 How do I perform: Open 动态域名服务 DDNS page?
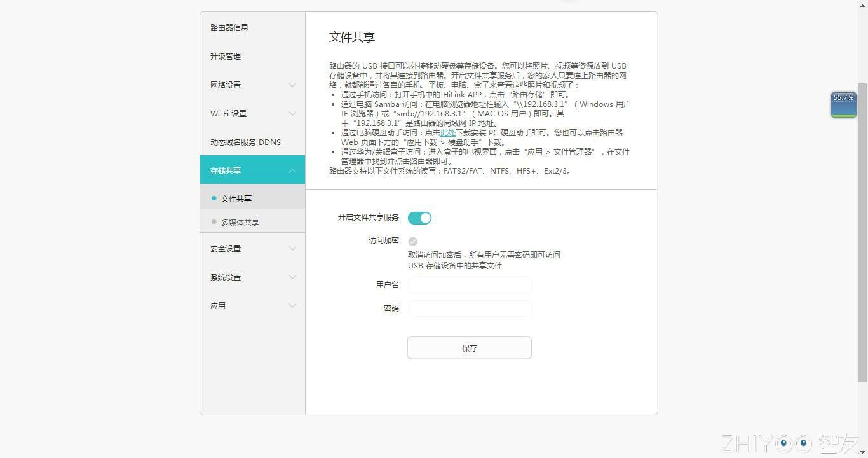tap(252, 142)
